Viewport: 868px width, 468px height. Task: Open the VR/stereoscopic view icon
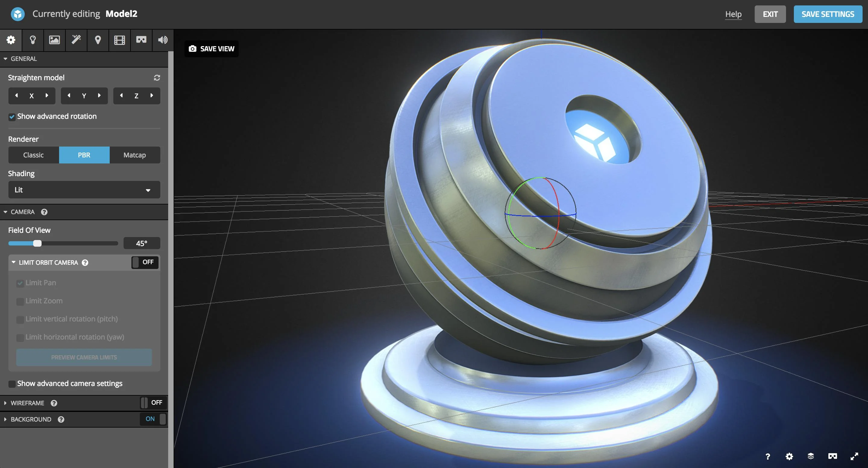141,39
